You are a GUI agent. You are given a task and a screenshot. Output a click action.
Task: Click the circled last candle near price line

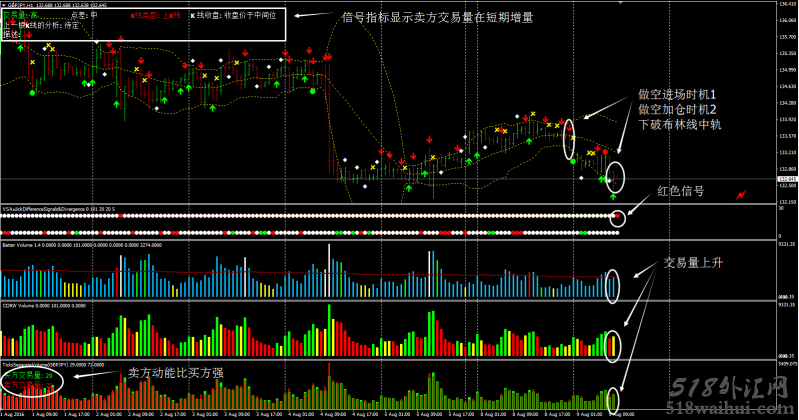pos(616,177)
